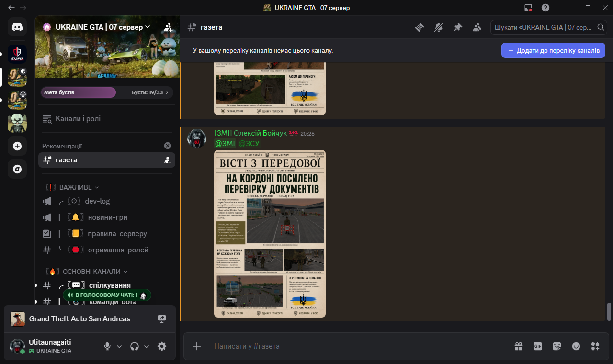The image size is (613, 364).
Task: Open the спілкування channel
Action: click(107, 285)
